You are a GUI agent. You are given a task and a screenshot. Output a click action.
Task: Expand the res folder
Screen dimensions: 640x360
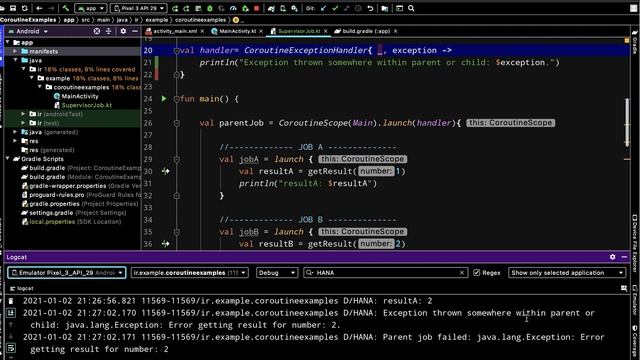point(15,141)
